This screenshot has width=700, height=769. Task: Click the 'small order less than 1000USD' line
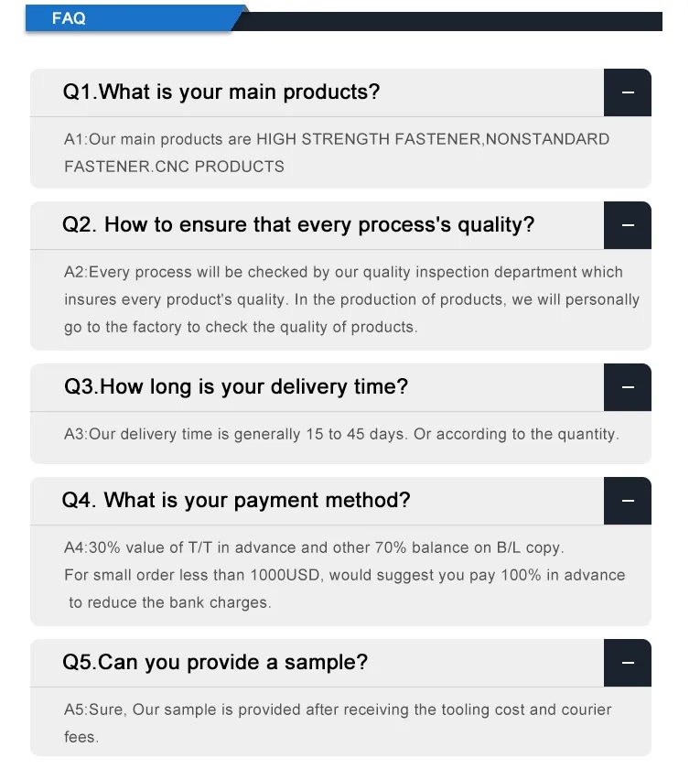pyautogui.click(x=344, y=575)
